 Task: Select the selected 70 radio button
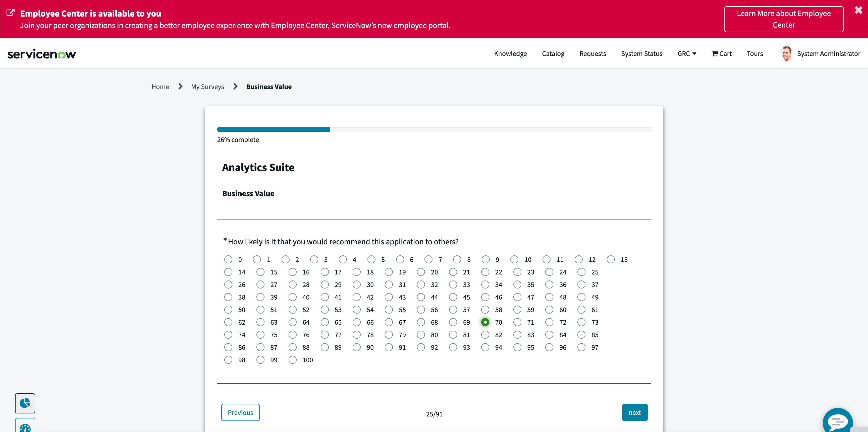pos(485,322)
